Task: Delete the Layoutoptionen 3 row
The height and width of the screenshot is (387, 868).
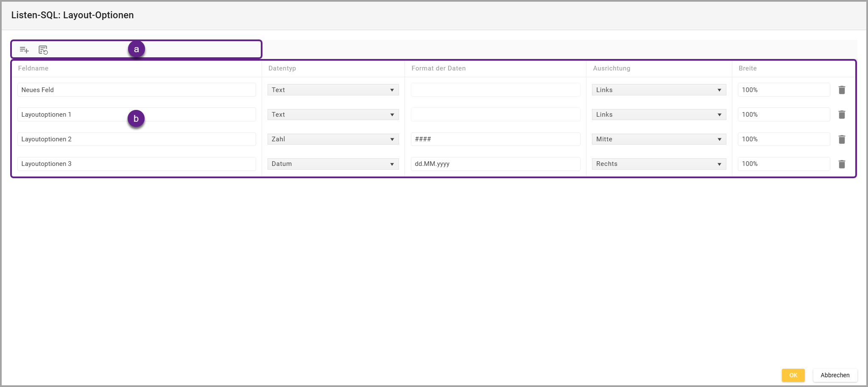Action: (x=842, y=164)
